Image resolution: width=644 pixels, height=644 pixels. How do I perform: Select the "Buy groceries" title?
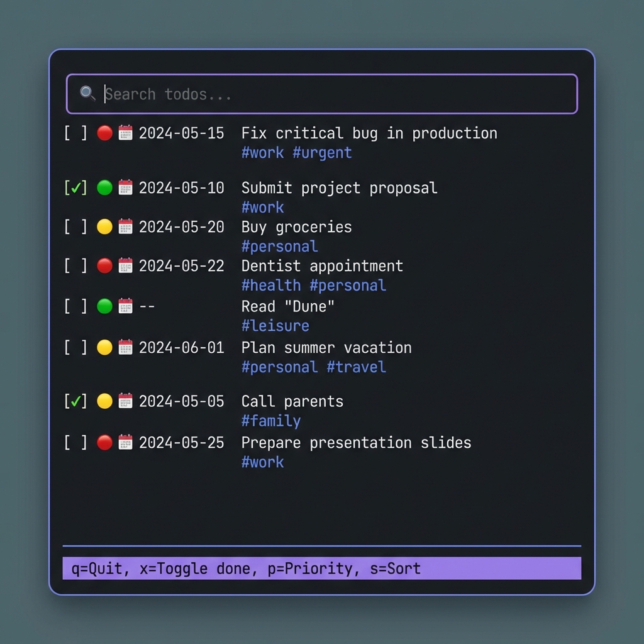297,227
